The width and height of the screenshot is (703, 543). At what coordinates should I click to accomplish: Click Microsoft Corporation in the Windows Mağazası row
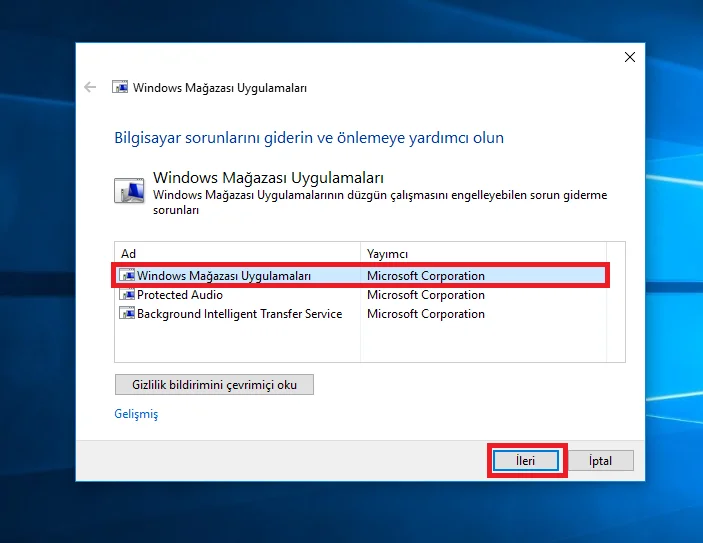click(426, 276)
